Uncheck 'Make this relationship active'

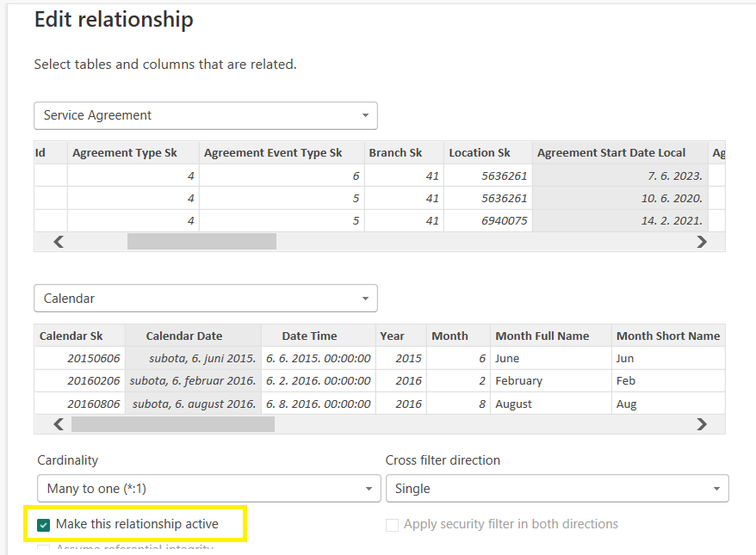(43, 525)
